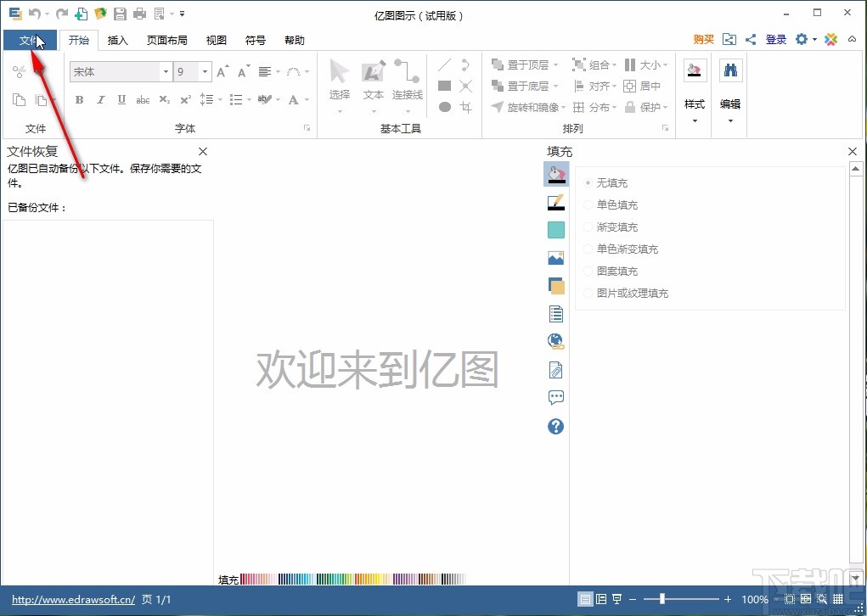Click the strikethrough abc icon

pos(143,99)
